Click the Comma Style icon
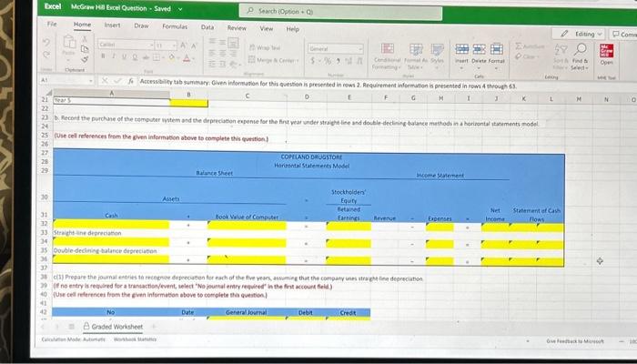 (x=338, y=61)
